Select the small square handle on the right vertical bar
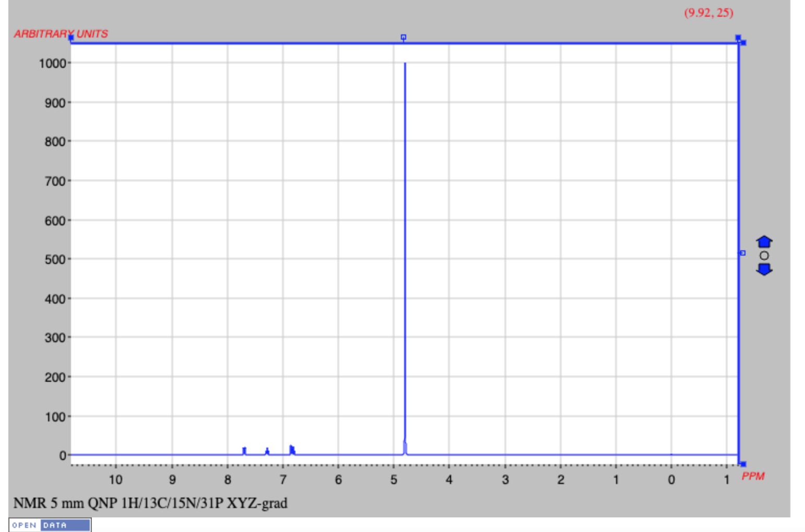This screenshot has width=805, height=532. pos(742,253)
